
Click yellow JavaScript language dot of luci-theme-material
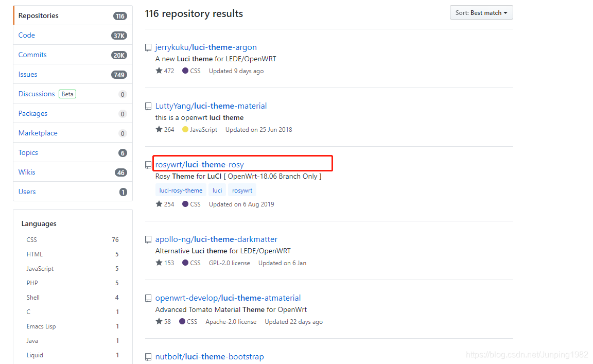[x=185, y=129]
